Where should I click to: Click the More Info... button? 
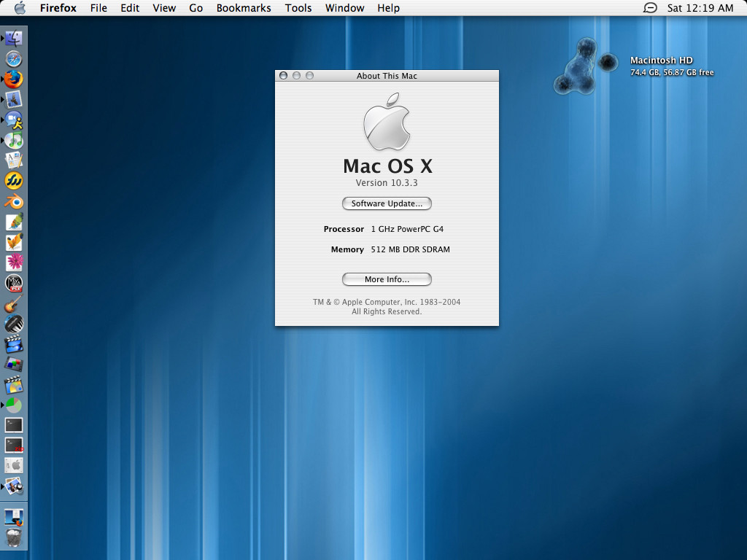pos(387,279)
